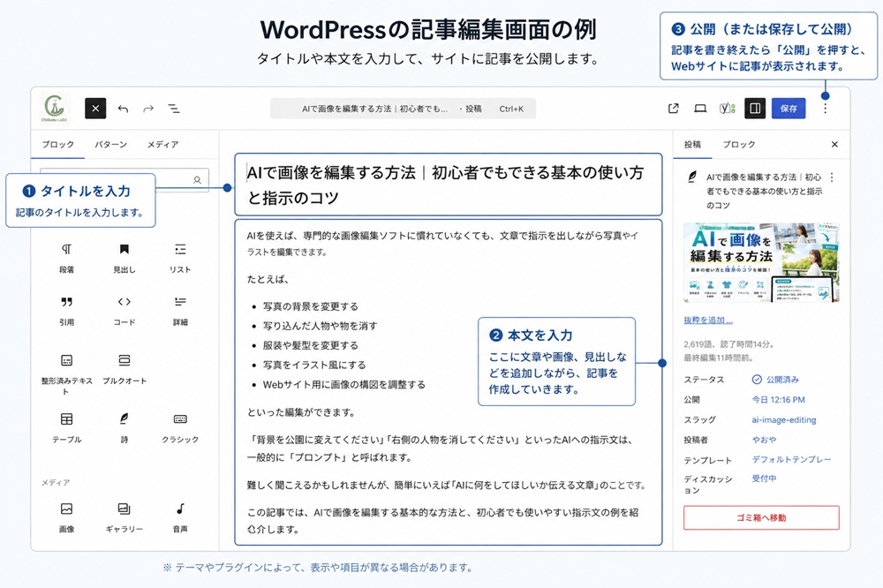Undo the last edit
Screen dimensions: 883x588
(x=123, y=109)
